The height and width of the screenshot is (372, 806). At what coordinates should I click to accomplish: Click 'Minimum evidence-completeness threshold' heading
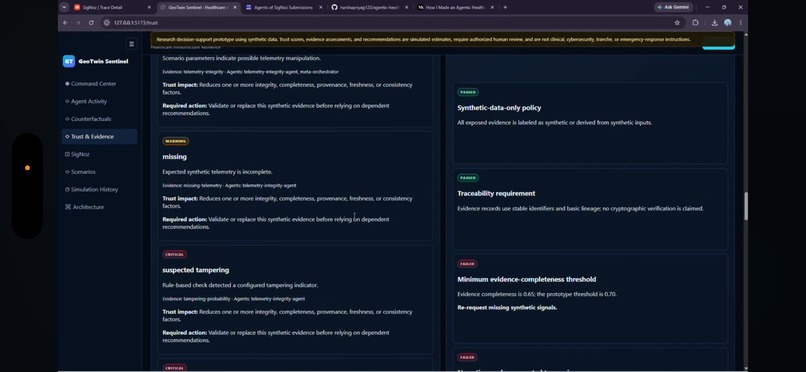click(527, 280)
